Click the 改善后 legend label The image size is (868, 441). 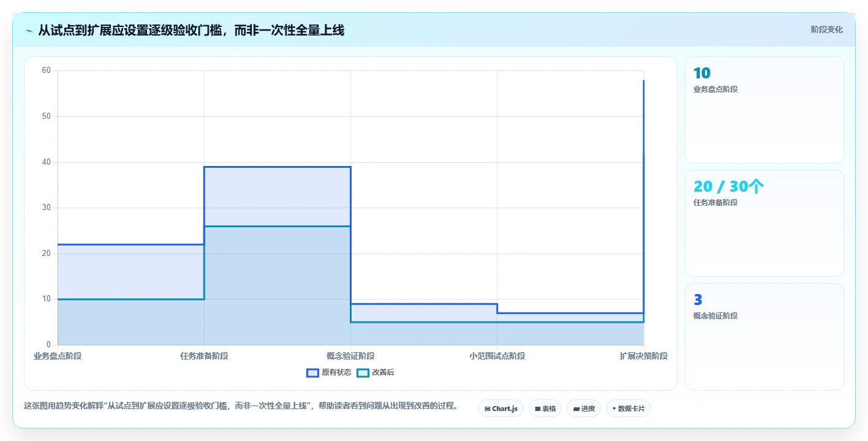[x=383, y=372]
